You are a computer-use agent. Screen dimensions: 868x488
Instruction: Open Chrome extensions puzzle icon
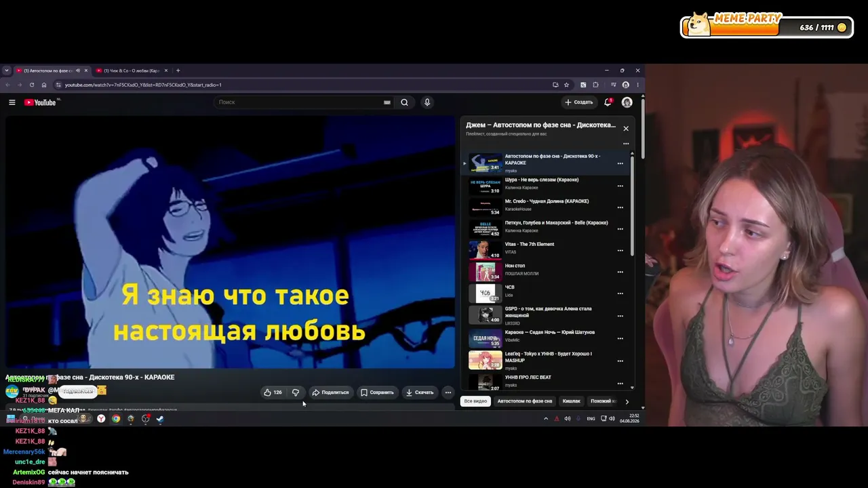click(595, 85)
